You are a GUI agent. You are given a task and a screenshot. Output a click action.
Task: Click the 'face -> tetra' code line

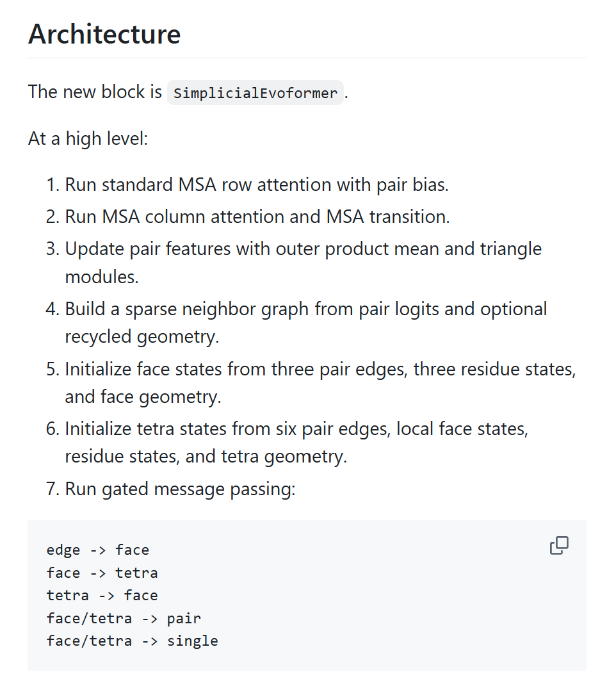[x=102, y=573]
